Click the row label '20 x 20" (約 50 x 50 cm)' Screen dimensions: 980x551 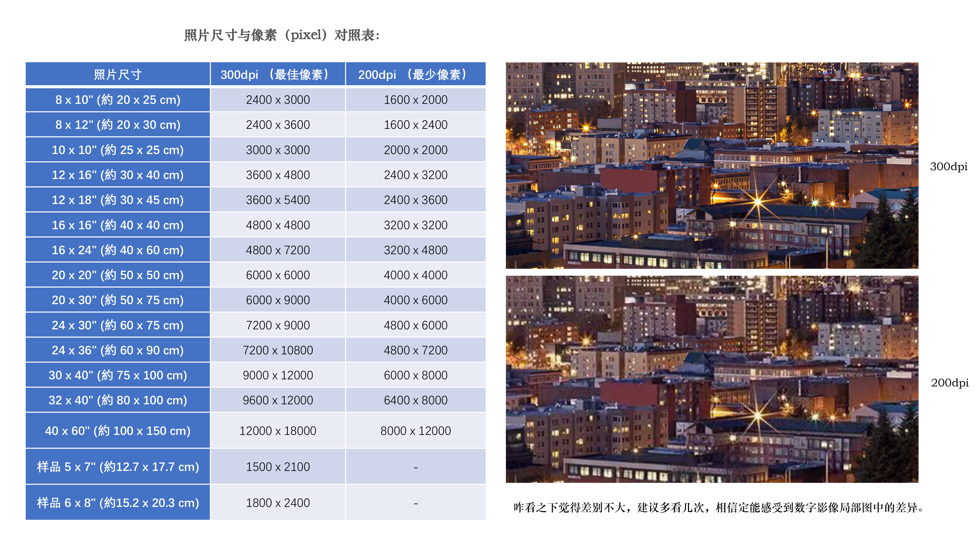[118, 275]
